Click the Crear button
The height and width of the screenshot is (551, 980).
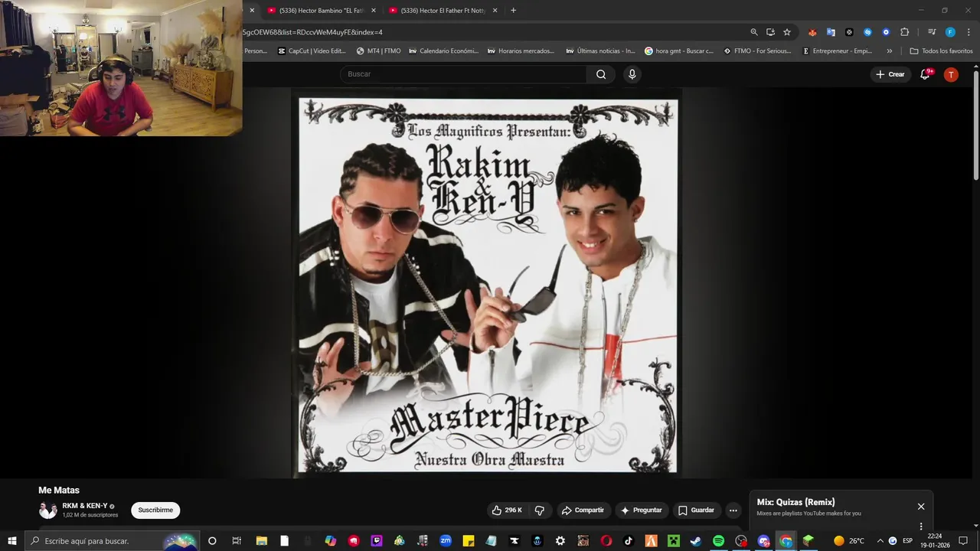click(890, 74)
